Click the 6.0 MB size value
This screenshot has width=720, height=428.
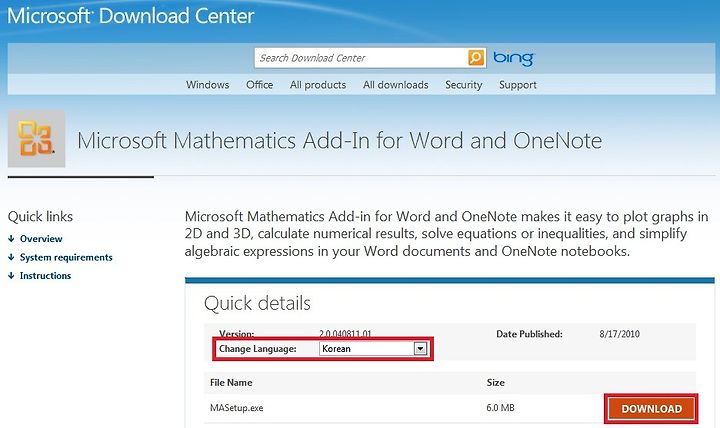[x=501, y=408]
